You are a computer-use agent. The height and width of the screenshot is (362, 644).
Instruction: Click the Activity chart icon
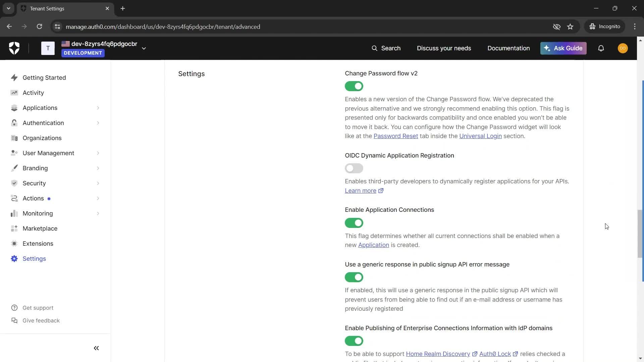coord(14,93)
